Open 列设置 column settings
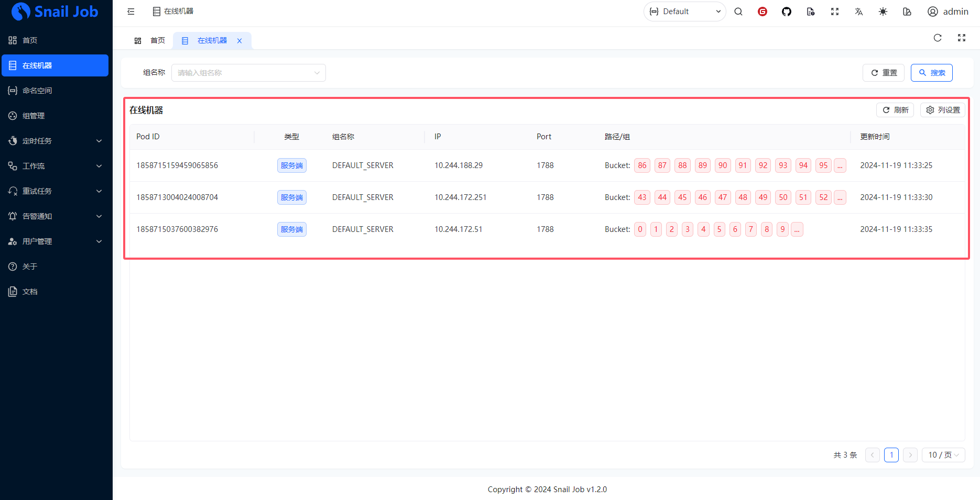This screenshot has height=500, width=980. click(942, 110)
